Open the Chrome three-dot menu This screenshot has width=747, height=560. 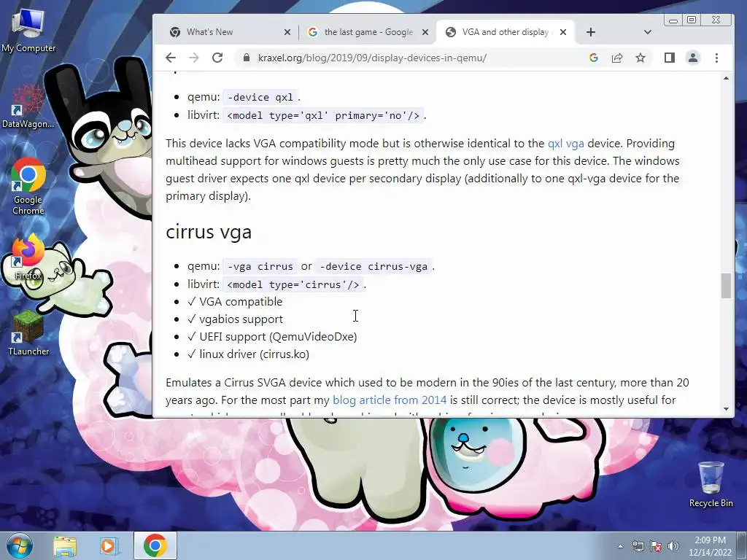click(716, 58)
